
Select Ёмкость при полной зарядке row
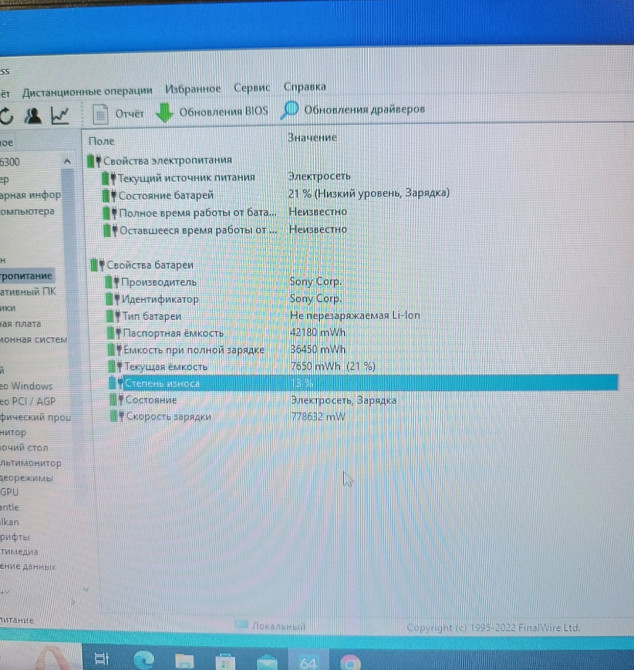click(194, 350)
